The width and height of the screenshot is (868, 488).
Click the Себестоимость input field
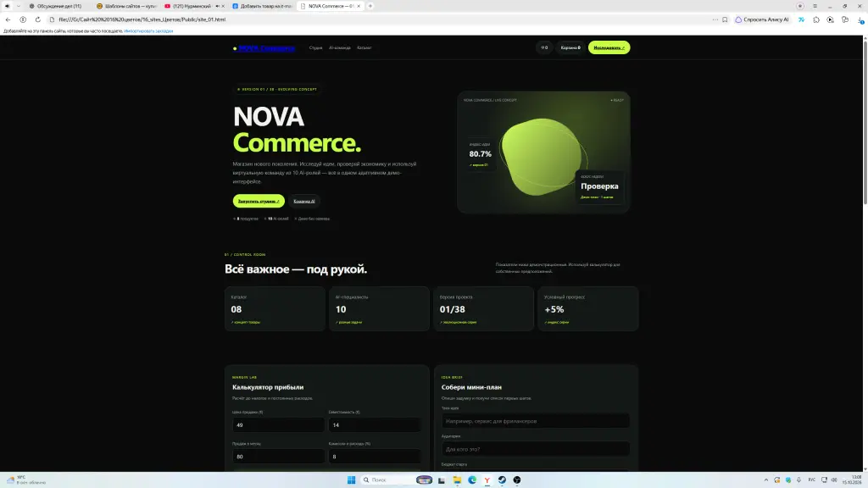click(x=374, y=425)
